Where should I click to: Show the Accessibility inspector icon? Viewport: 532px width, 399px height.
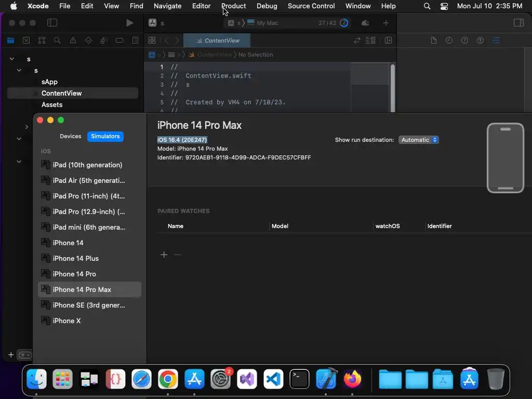coord(480,41)
